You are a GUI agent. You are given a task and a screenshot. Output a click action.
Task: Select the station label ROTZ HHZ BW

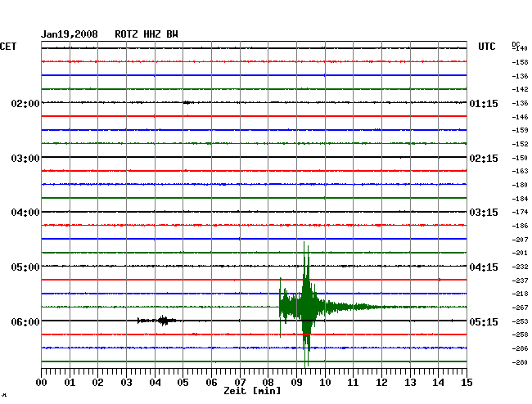click(147, 34)
